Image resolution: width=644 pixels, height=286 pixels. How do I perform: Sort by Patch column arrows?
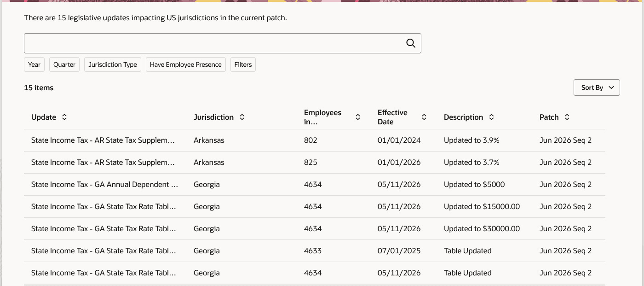567,117
